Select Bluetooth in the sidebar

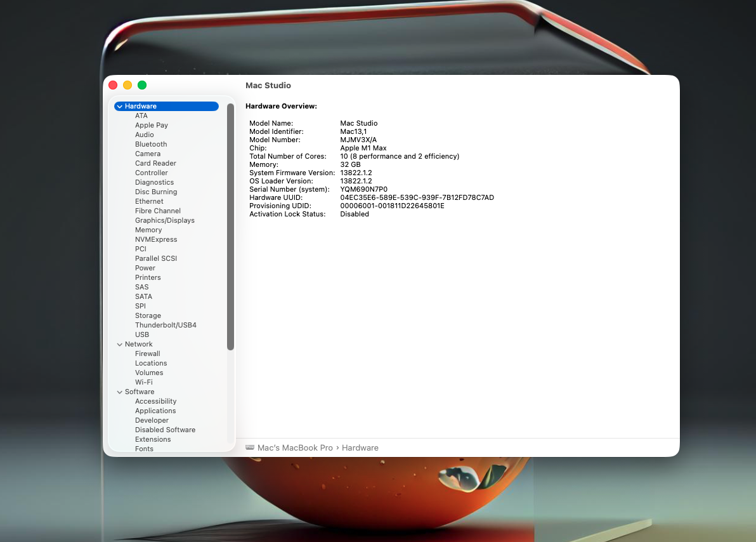151,144
